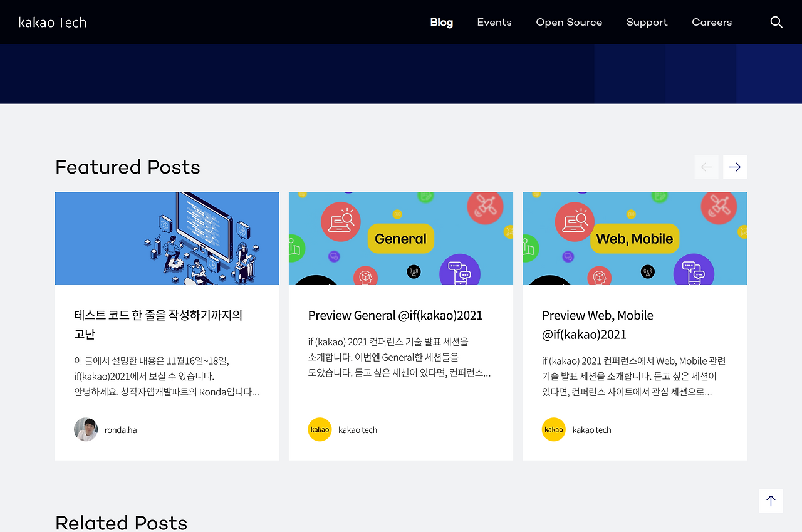The height and width of the screenshot is (532, 802).
Task: Open 'Preview General @if(kakao)2021' post
Action: point(395,315)
